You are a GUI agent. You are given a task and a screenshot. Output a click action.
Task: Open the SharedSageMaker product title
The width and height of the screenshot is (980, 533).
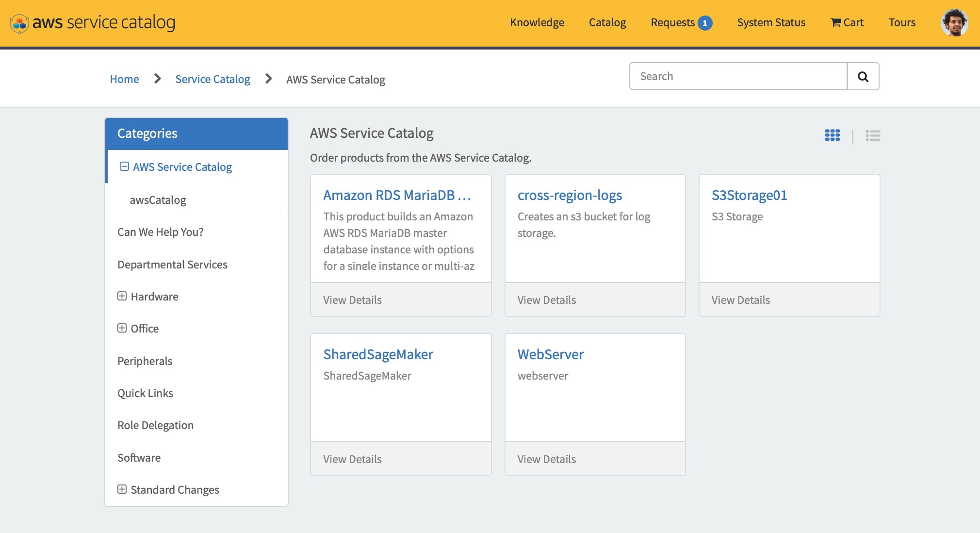click(x=378, y=354)
